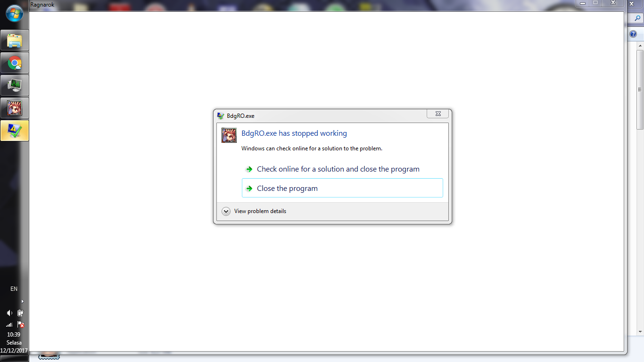Expand View problem details

[254, 211]
